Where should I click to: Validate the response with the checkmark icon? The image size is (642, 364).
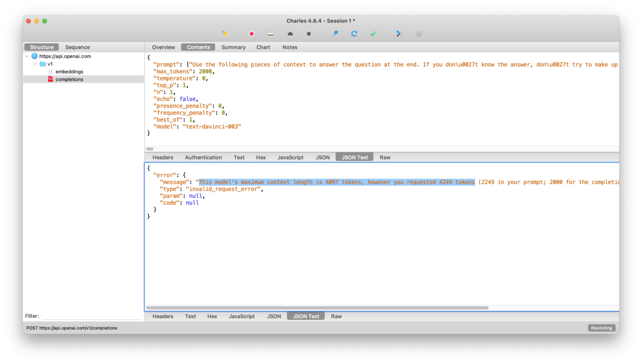pos(373,33)
